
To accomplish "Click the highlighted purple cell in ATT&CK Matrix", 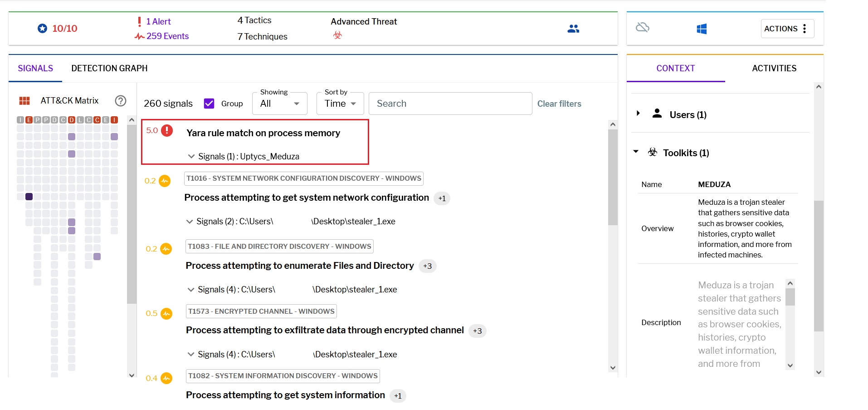I will click(x=29, y=197).
